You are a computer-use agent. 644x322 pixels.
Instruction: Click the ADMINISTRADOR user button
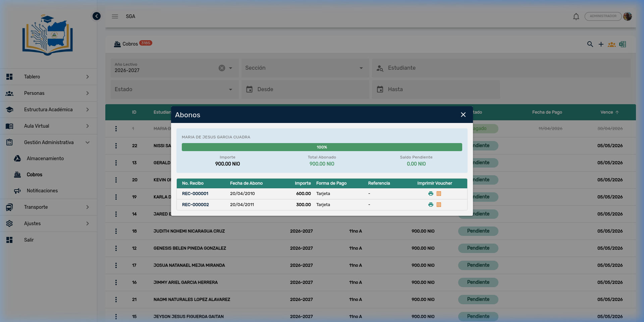pyautogui.click(x=603, y=16)
